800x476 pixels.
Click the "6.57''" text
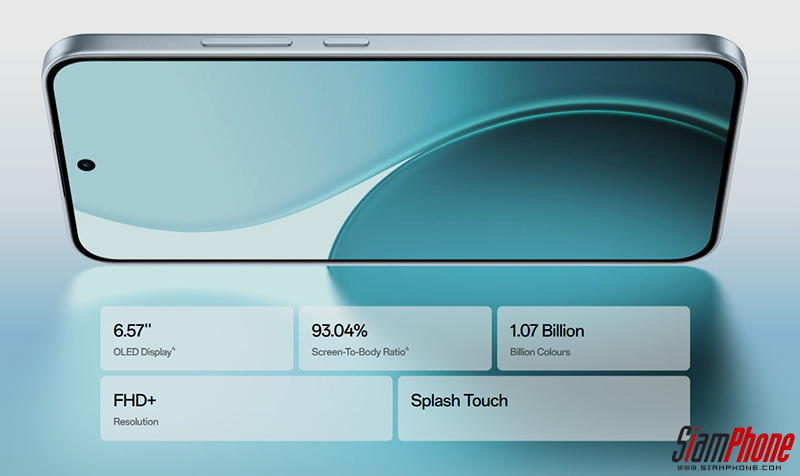pyautogui.click(x=132, y=331)
